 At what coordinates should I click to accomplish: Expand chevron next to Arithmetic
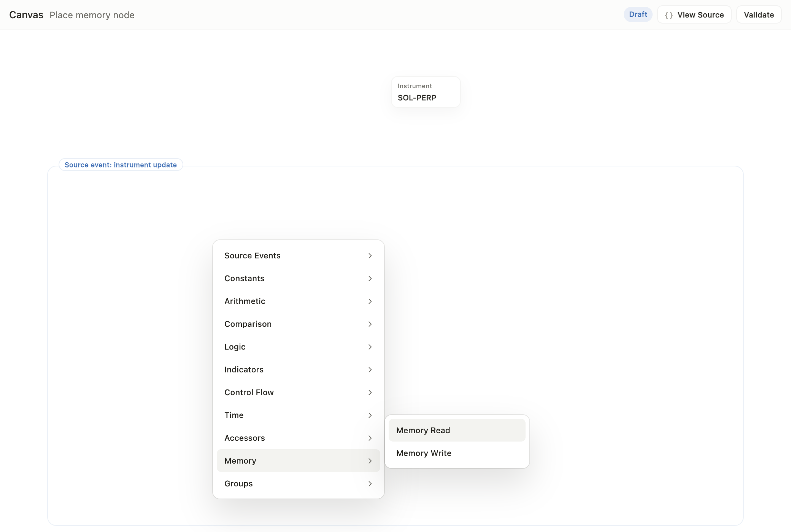click(370, 301)
